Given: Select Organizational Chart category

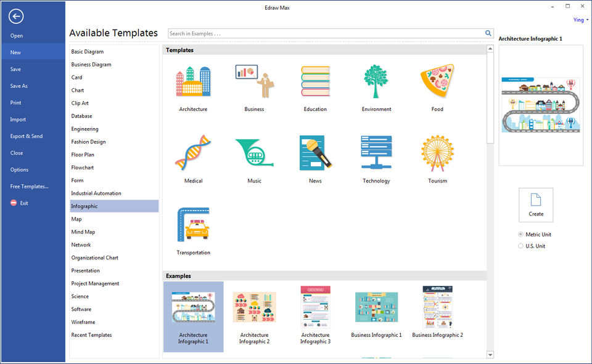Looking at the screenshot, I should click(95, 257).
